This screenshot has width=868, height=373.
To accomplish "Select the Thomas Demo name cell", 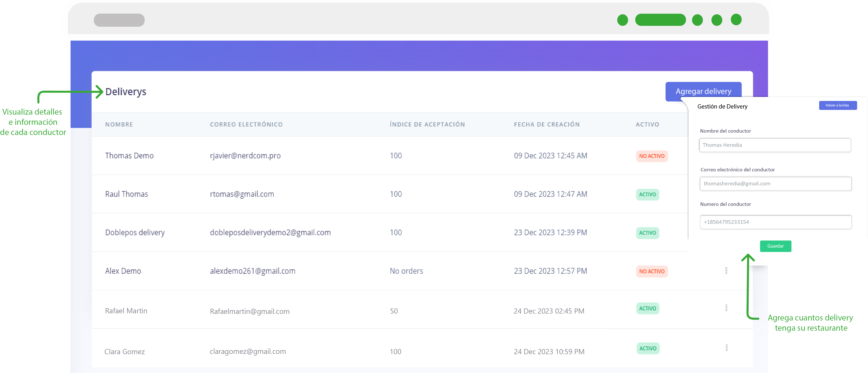I will click(129, 156).
